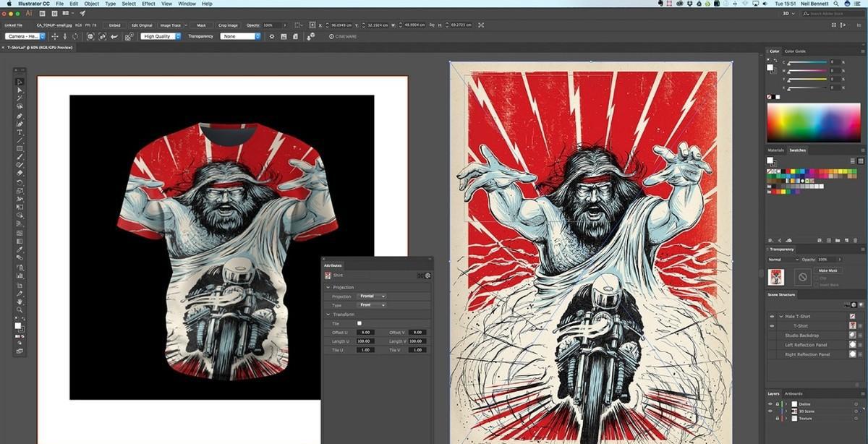Toggle the Tile checkbox in Attributes

359,323
